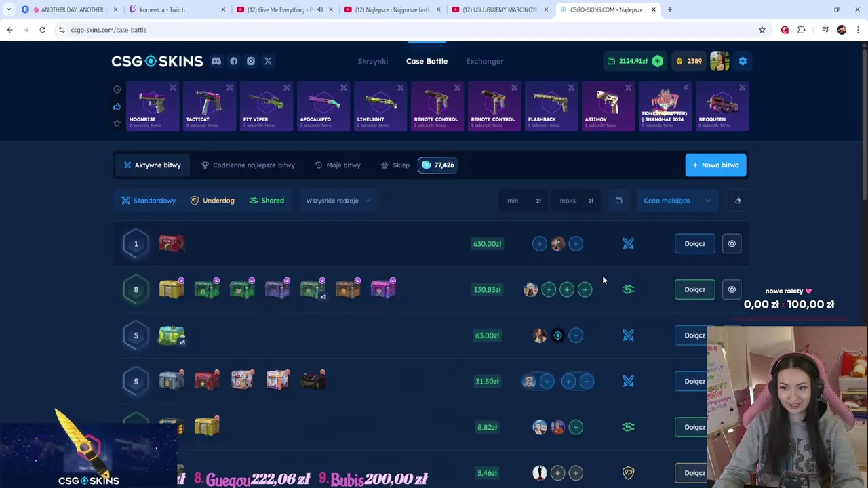Click handshake shared icon in 130.83zł row
Screen dimensions: 868x488
point(629,289)
